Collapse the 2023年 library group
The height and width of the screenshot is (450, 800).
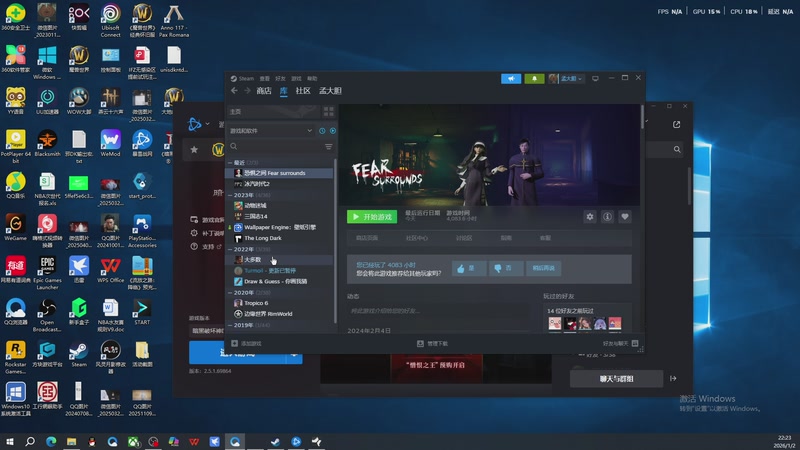[230, 195]
